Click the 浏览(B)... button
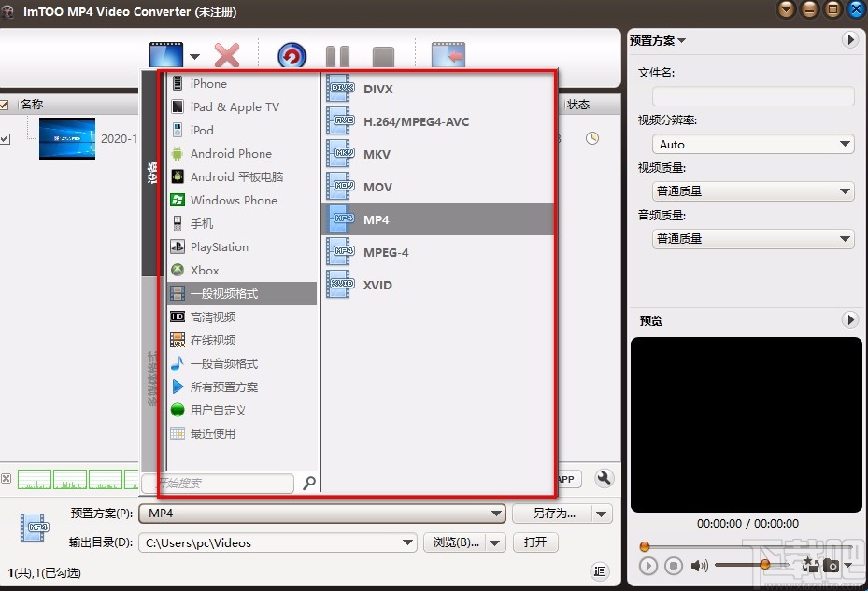 pos(456,542)
